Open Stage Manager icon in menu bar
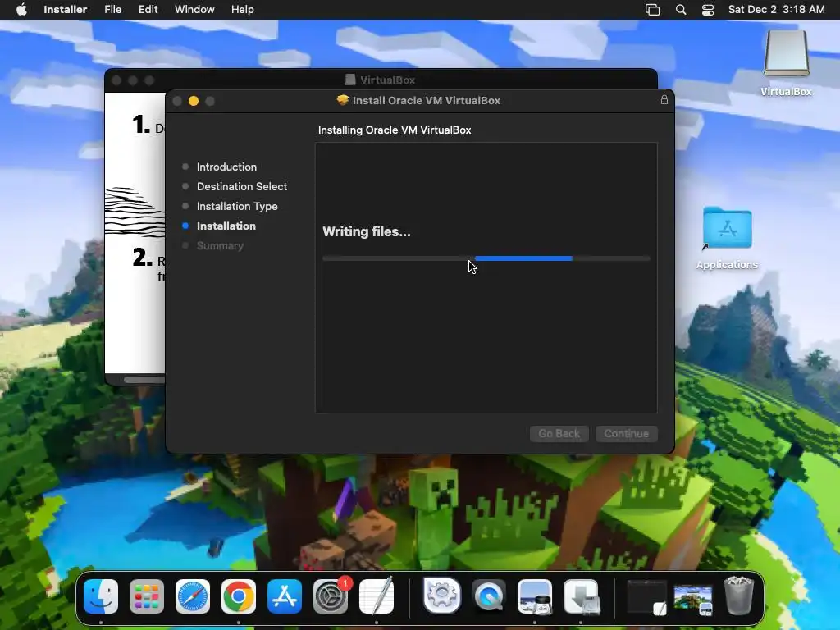The height and width of the screenshot is (630, 840). click(x=652, y=10)
